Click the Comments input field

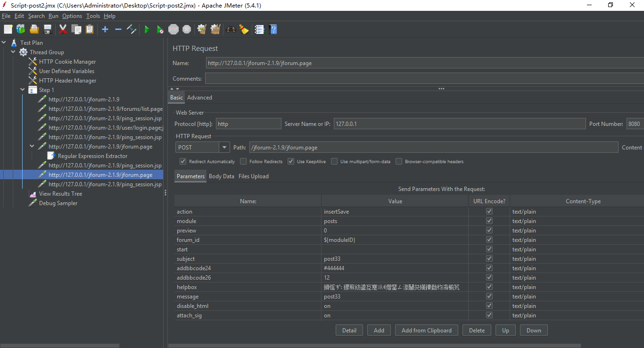(x=424, y=79)
